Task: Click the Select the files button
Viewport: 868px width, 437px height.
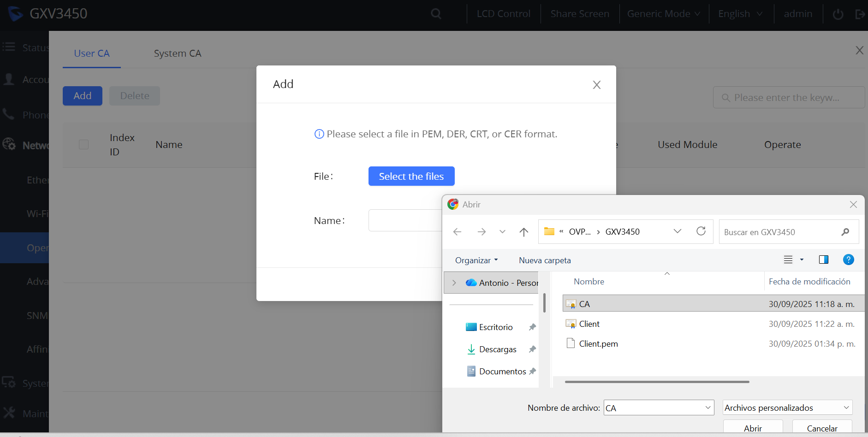Action: coord(411,176)
